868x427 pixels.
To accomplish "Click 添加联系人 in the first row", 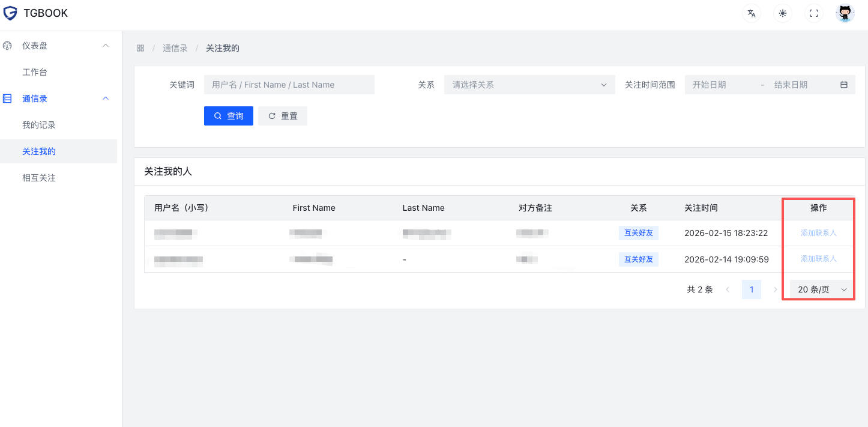I will pyautogui.click(x=818, y=233).
